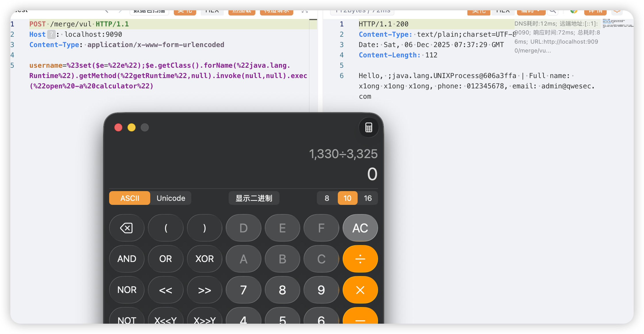
Task: Click the left parenthesis key
Action: point(166,228)
